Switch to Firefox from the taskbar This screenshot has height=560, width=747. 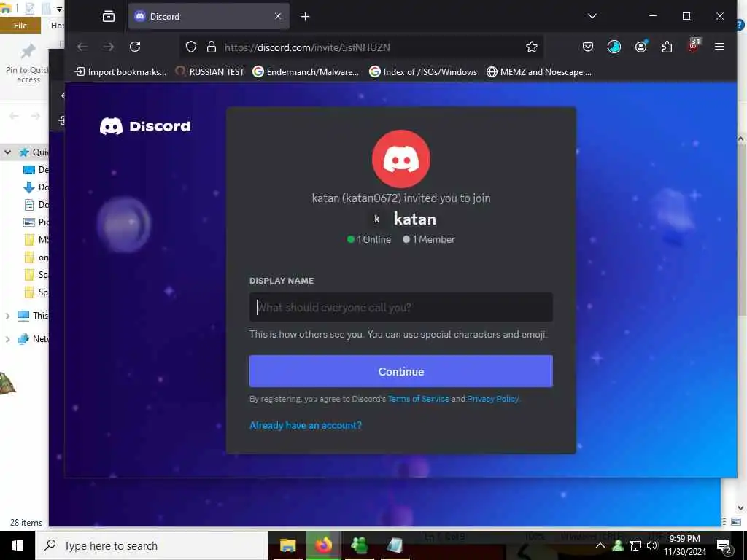(x=323, y=545)
